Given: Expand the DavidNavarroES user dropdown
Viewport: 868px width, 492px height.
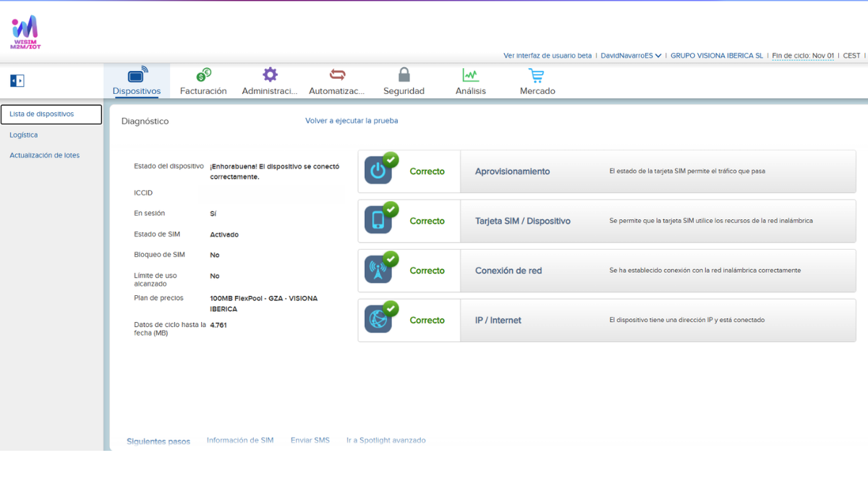Looking at the screenshot, I should tap(631, 55).
